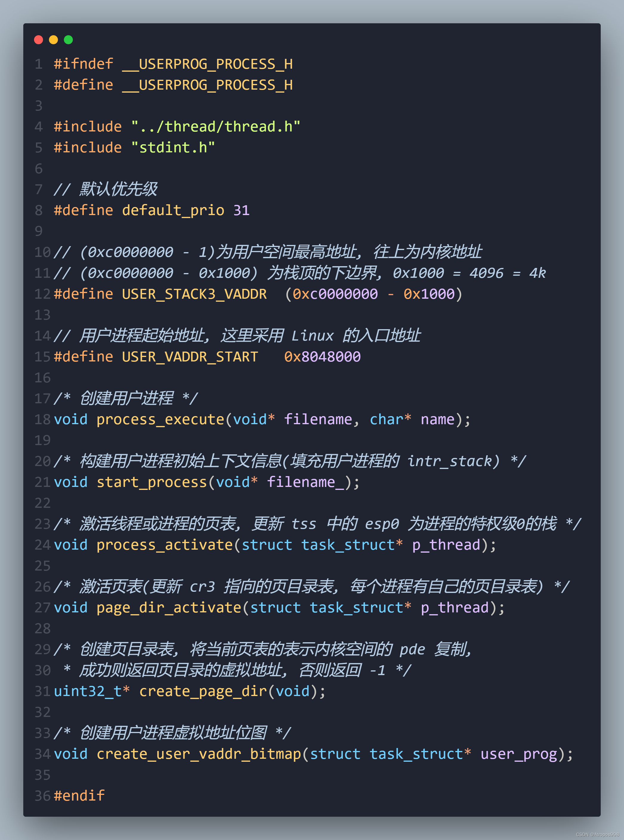Click comment mentioning '4096 = 4k'
This screenshot has height=840, width=624.
(300, 273)
